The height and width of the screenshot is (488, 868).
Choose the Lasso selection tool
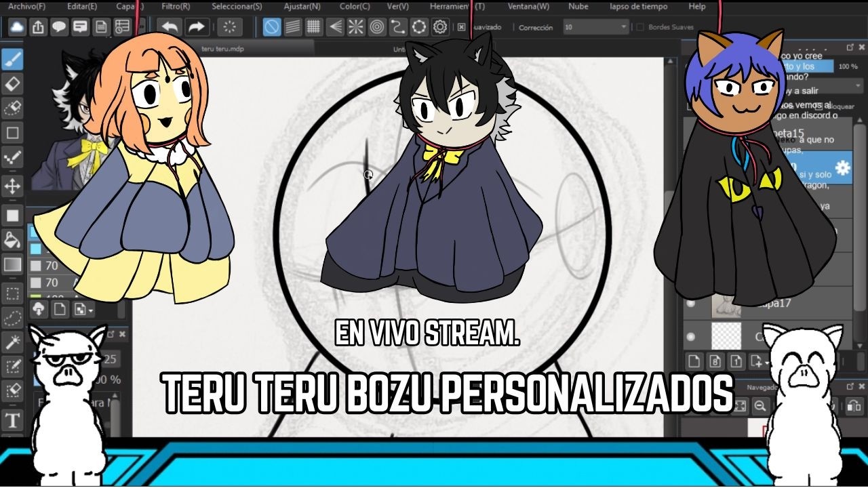click(12, 318)
